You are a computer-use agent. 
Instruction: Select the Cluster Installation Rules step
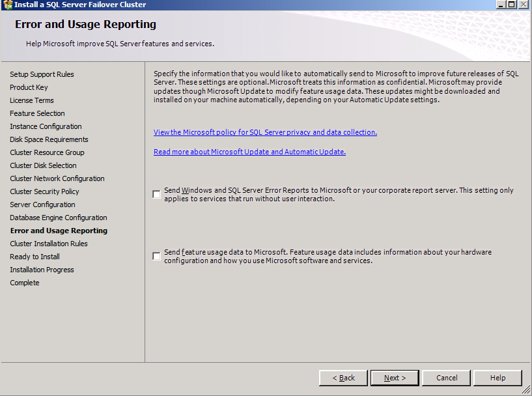point(49,244)
